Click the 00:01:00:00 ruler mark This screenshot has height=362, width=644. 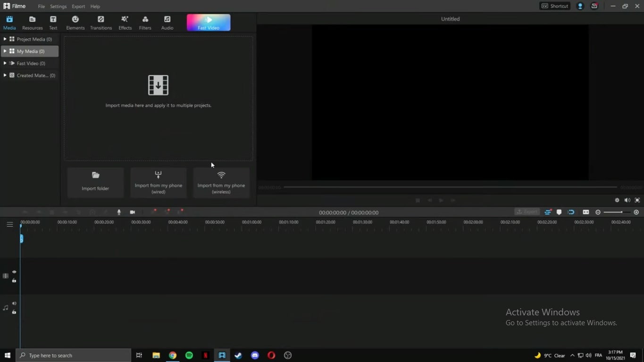pyautogui.click(x=251, y=222)
